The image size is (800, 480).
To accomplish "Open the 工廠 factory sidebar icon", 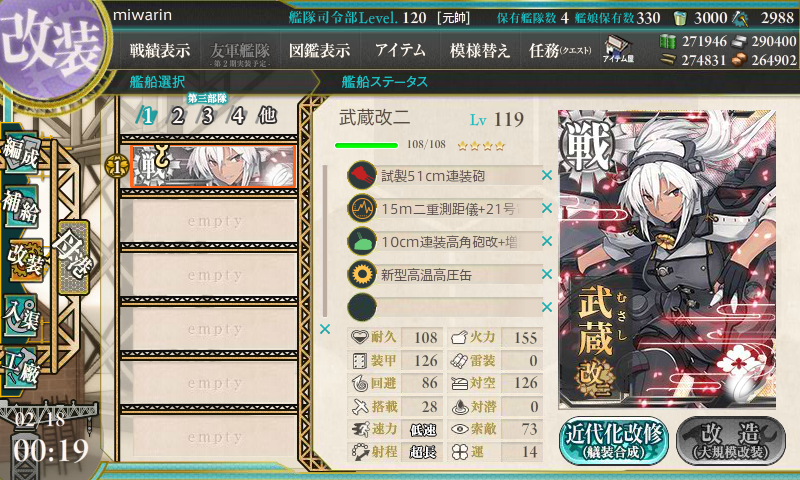I will (21, 366).
